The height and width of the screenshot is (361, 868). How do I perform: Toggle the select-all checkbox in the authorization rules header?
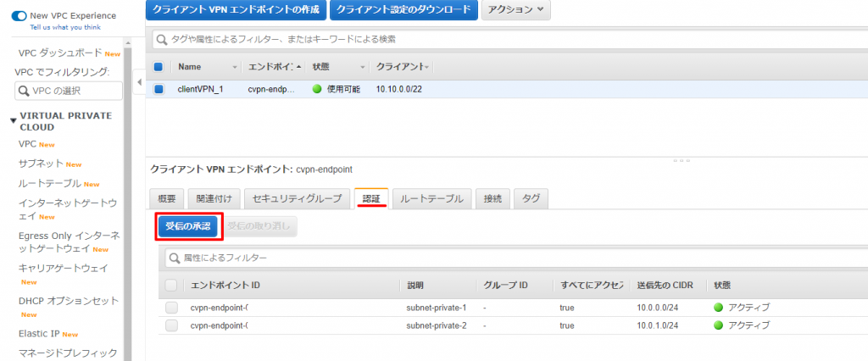point(171,285)
